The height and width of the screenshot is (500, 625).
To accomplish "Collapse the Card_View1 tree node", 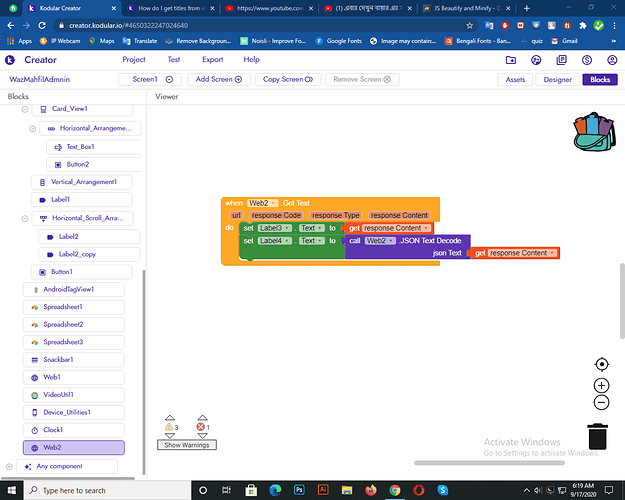I will [23, 109].
